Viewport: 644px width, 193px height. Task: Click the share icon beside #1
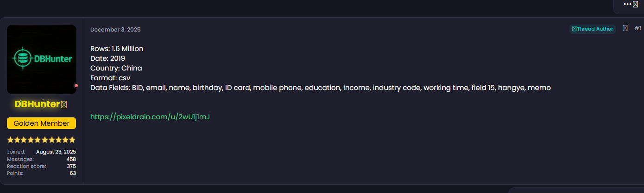(625, 28)
